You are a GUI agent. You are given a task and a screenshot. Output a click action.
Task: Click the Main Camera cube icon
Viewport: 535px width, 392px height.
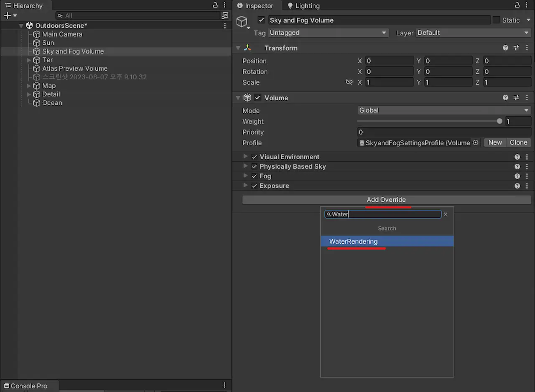click(x=37, y=34)
